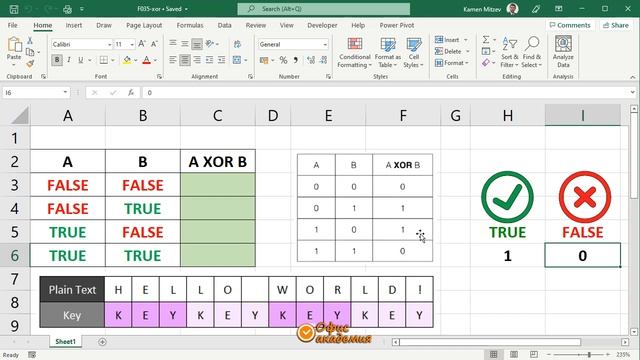Click the Clear eraser icon
The height and width of the screenshot is (360, 640).
(486, 63)
